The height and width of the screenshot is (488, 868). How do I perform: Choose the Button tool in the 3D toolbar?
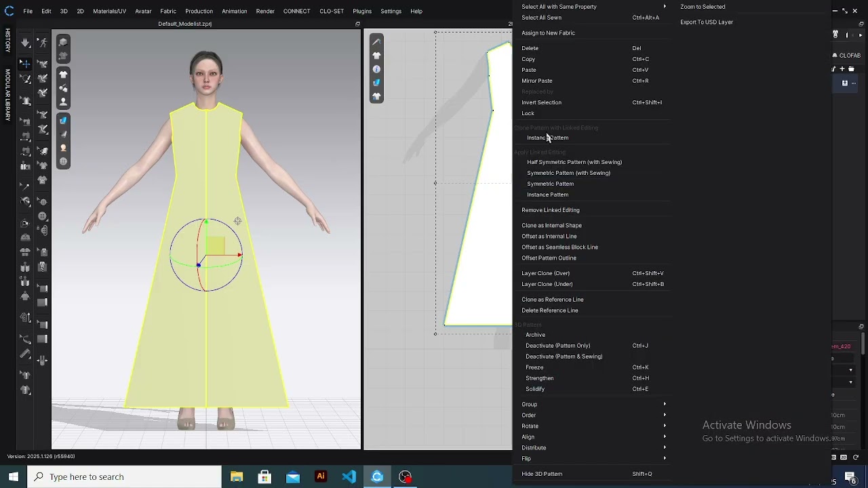point(43,216)
